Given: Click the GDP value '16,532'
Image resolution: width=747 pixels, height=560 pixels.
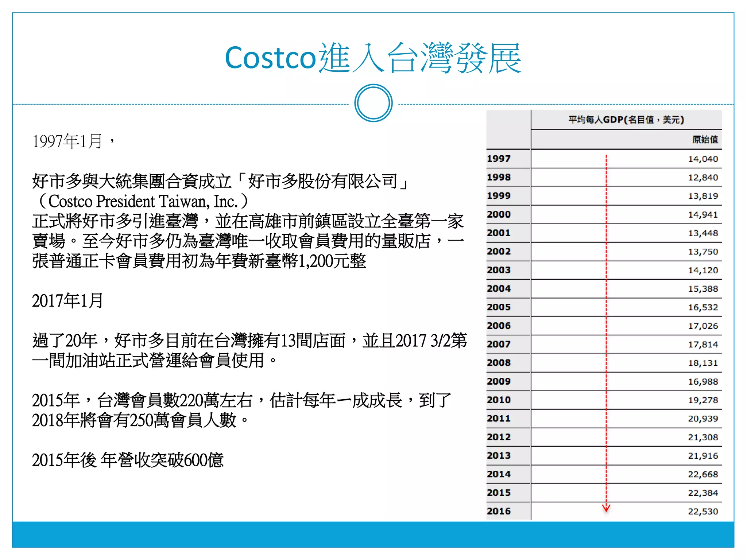Looking at the screenshot, I should [x=703, y=307].
